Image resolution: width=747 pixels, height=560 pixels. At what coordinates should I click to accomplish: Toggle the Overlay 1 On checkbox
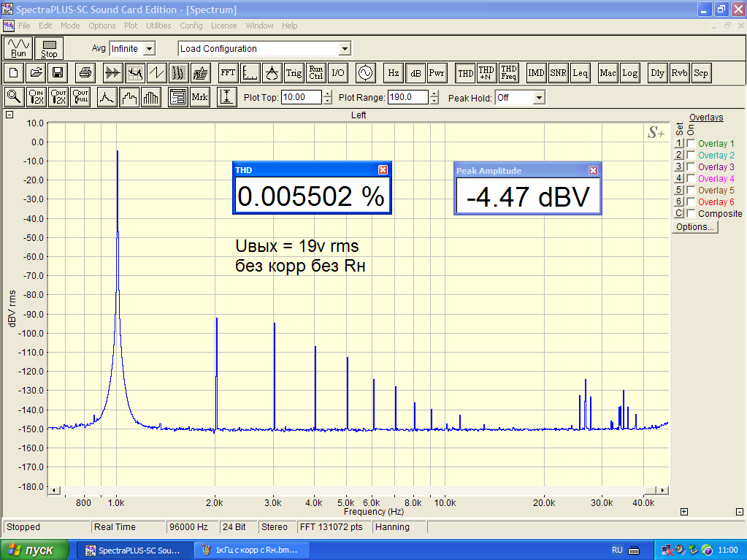click(x=691, y=143)
